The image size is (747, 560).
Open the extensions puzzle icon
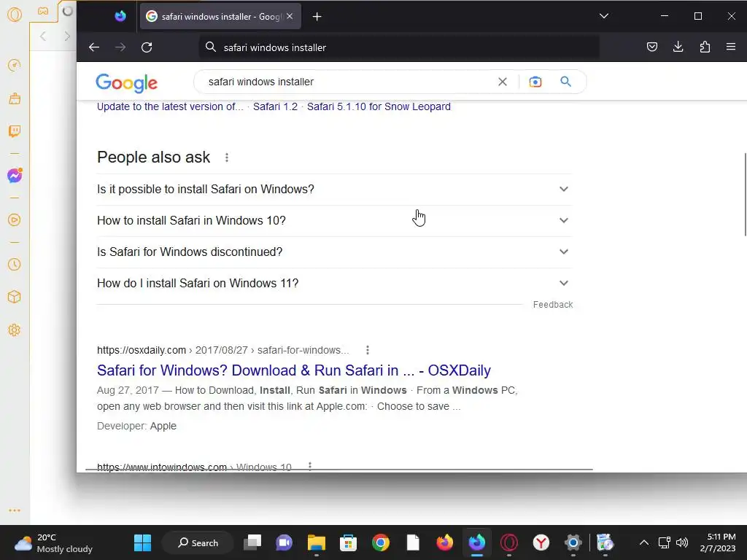click(x=705, y=47)
